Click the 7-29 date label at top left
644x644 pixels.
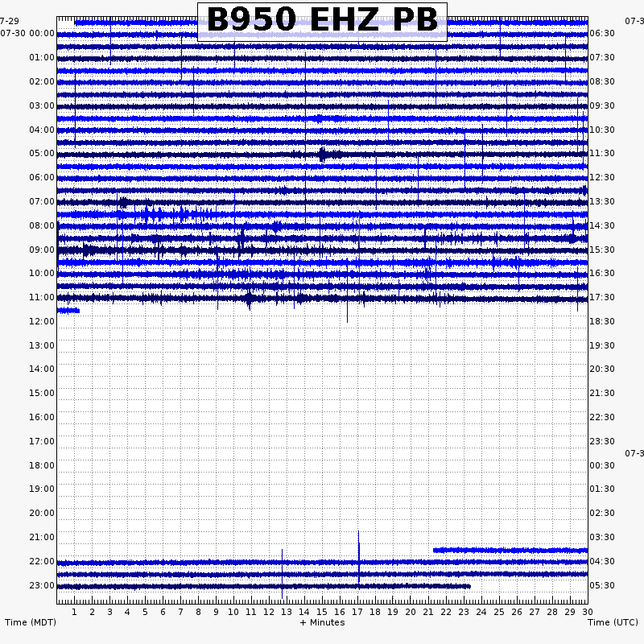click(x=10, y=21)
